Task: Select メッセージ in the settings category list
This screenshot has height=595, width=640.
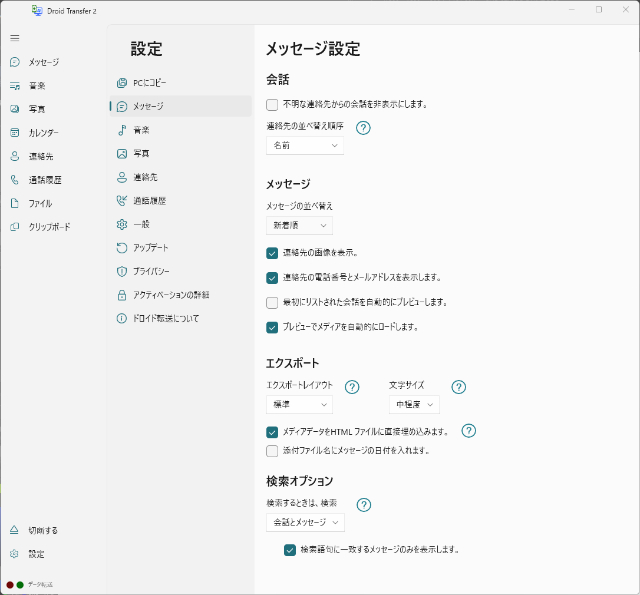Action: 181,107
